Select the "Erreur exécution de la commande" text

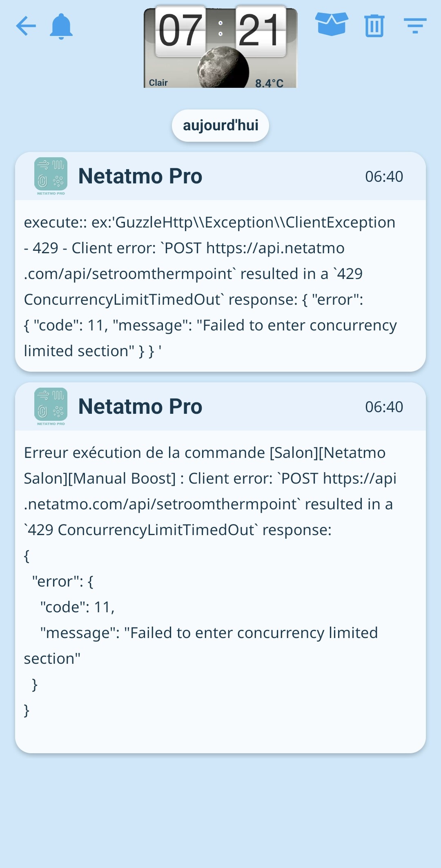[145, 453]
